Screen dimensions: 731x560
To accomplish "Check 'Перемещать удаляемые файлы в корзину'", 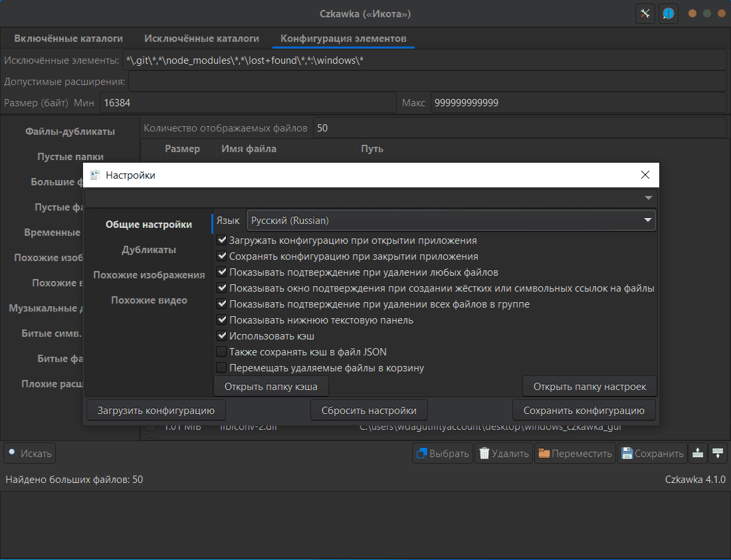I will (x=222, y=368).
